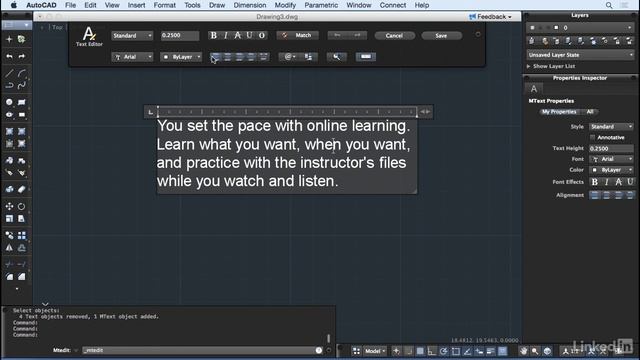Select the Arc tool

click(22, 73)
